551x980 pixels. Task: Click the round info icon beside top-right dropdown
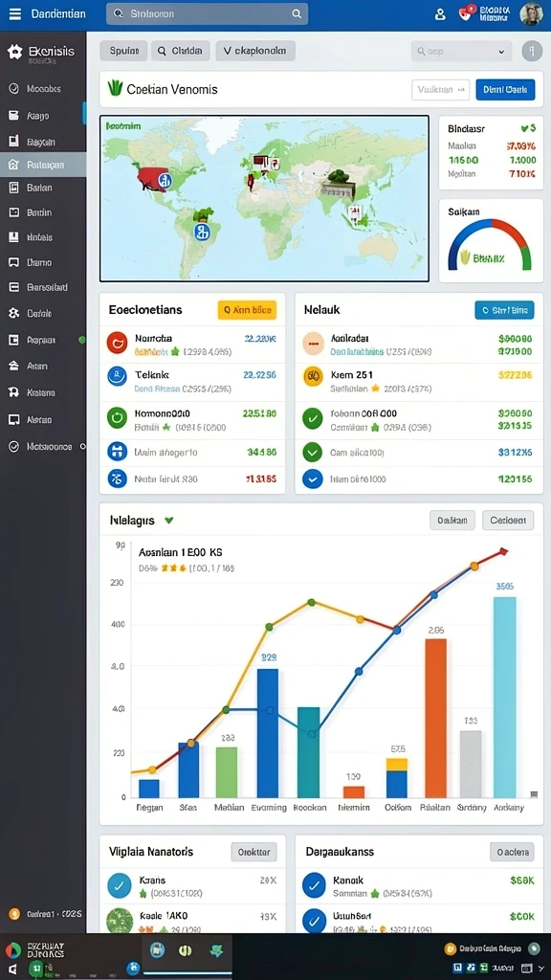532,52
